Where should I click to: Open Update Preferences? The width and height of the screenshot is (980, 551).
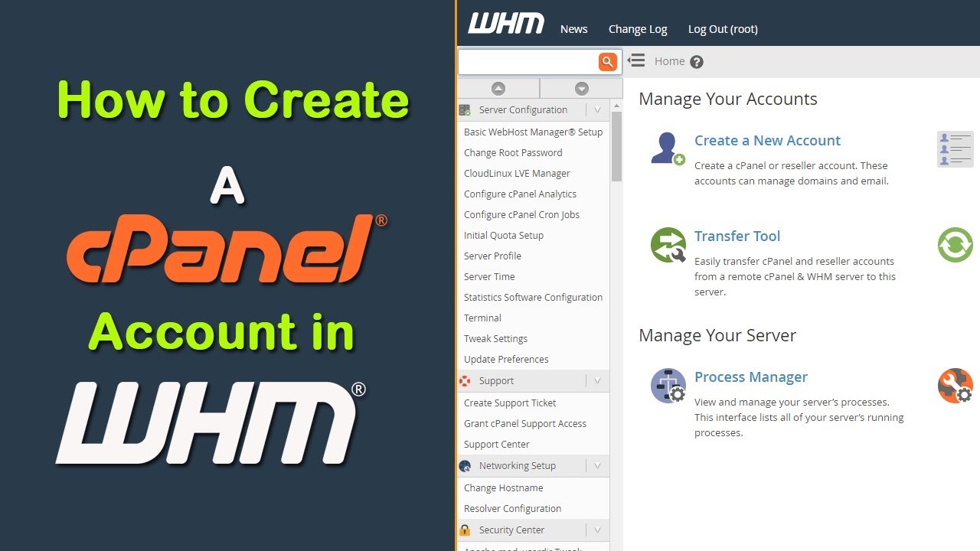pos(506,360)
